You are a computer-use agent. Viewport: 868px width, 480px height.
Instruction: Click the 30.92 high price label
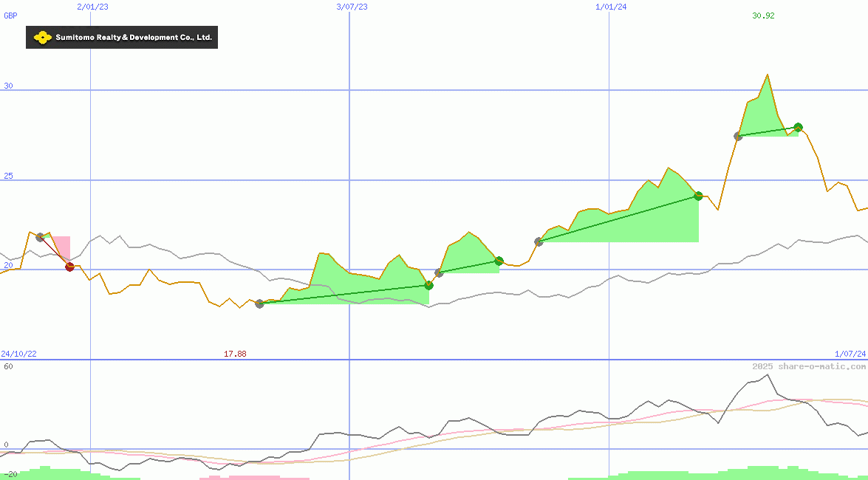[x=763, y=16]
